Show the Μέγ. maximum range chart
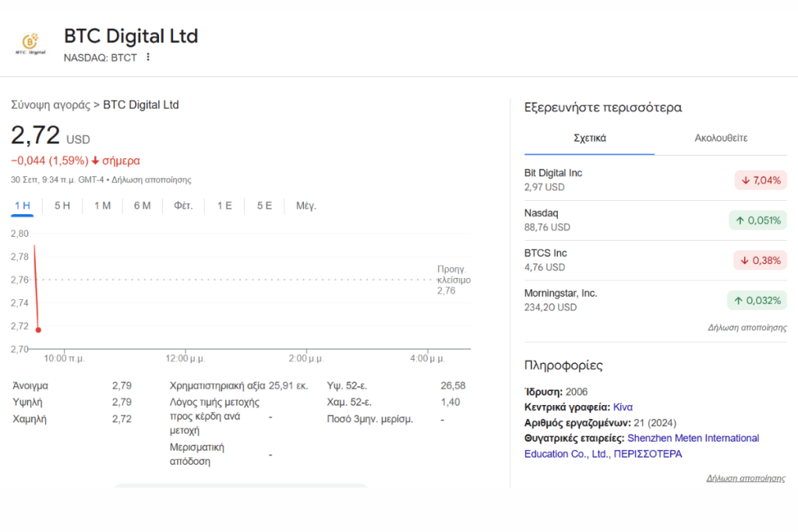The image size is (798, 532). tap(305, 206)
